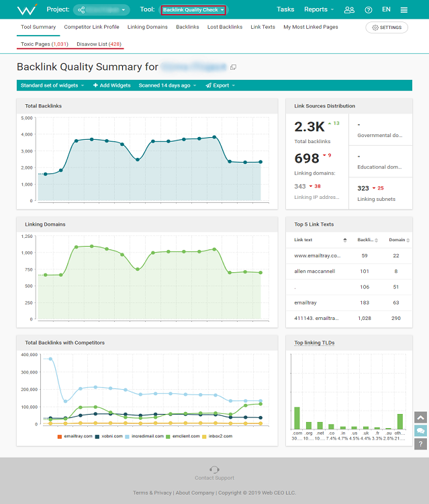Select the Tool Summary tab
Image resolution: width=429 pixels, height=504 pixels.
[x=38, y=27]
